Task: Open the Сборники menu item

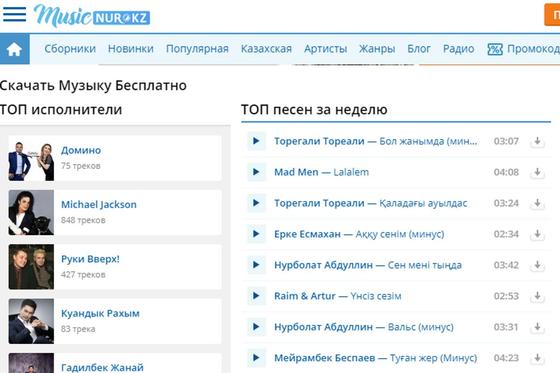Action: (x=70, y=49)
